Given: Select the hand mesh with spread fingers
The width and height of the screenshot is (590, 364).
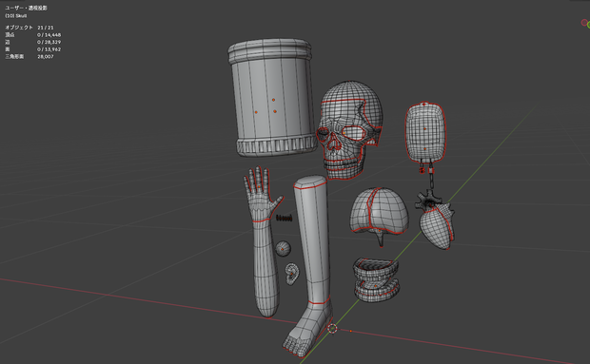Looking at the screenshot, I should [262, 194].
